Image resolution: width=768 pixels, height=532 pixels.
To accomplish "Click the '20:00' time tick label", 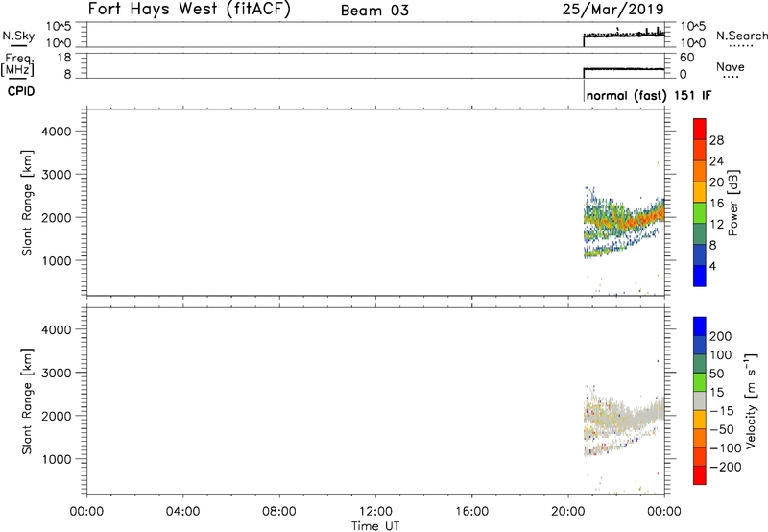I will point(567,512).
